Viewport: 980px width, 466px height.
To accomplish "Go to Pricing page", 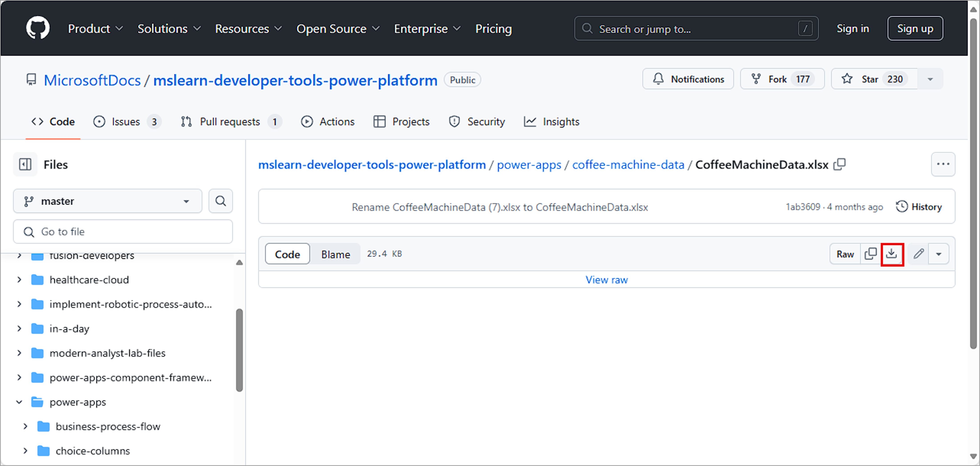I will click(493, 29).
